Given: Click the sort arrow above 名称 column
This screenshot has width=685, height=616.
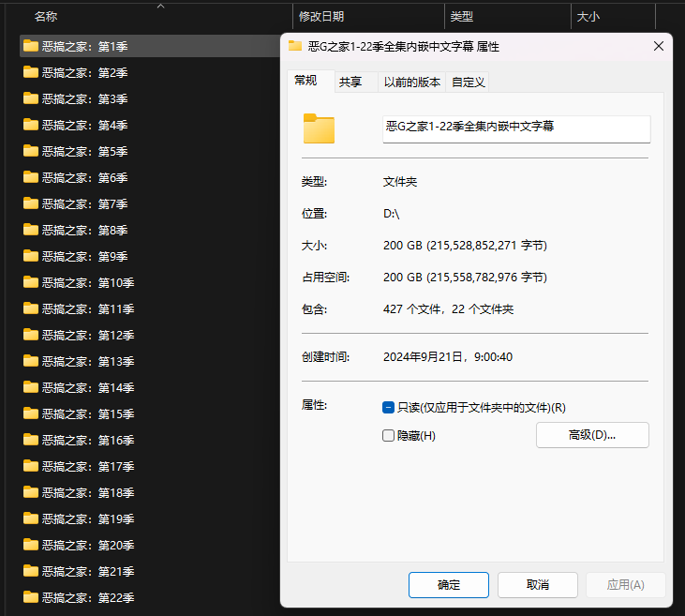Looking at the screenshot, I should [x=161, y=7].
